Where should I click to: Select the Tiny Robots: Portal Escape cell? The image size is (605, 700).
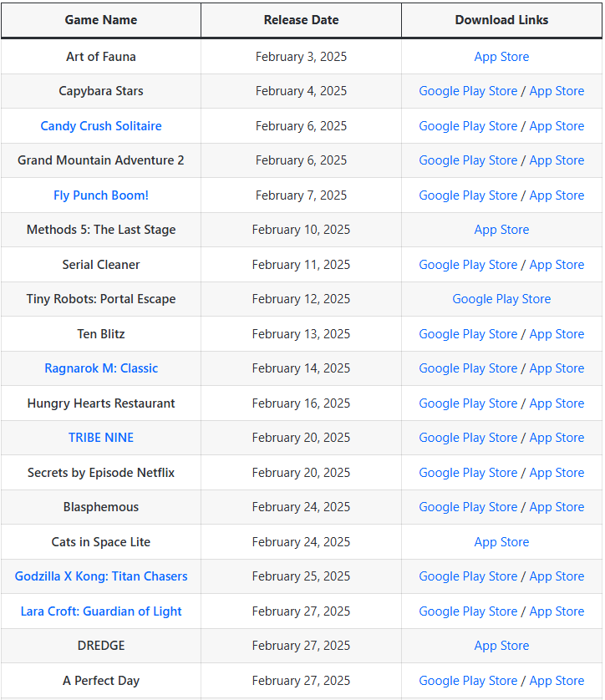(x=101, y=299)
